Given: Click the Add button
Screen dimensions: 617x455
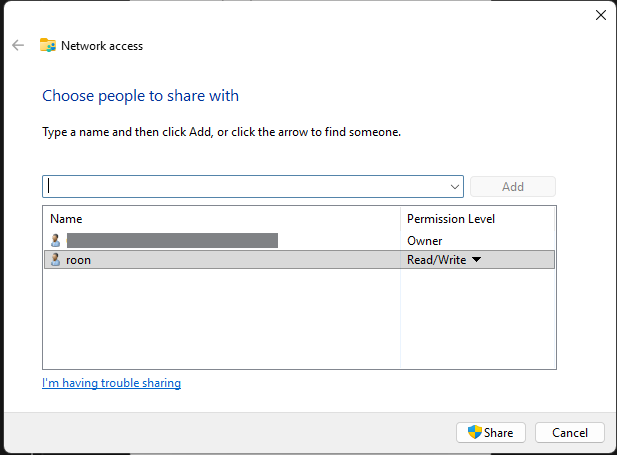Looking at the screenshot, I should click(x=513, y=187).
